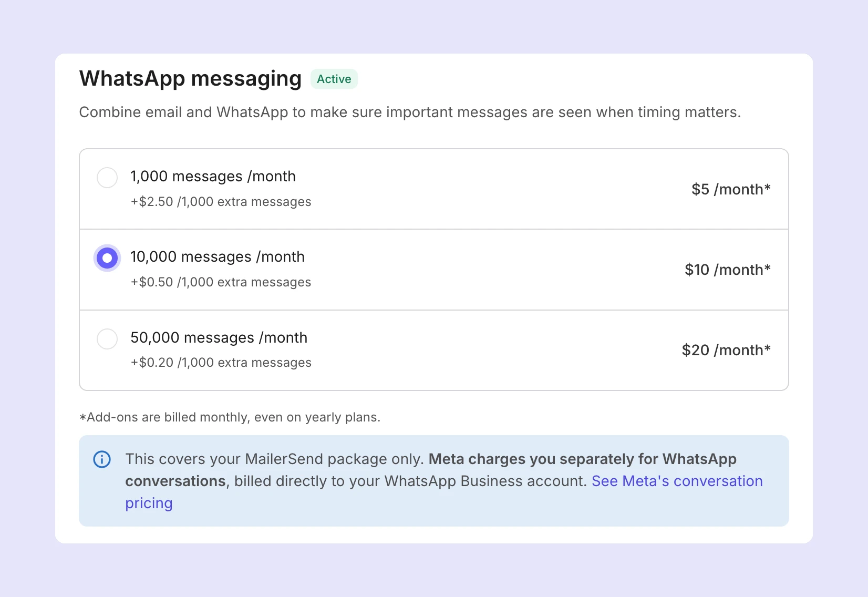Click the "$20 /month*" price

pyautogui.click(x=726, y=350)
